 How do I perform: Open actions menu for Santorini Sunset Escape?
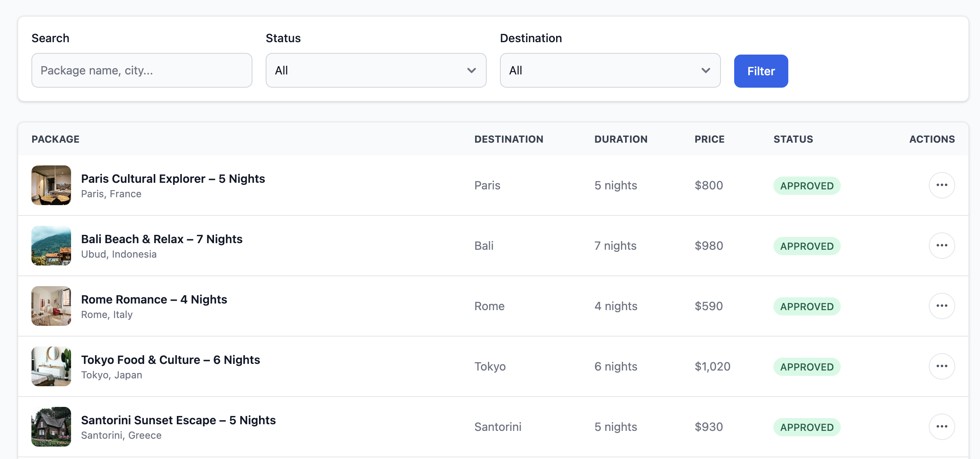click(x=942, y=427)
